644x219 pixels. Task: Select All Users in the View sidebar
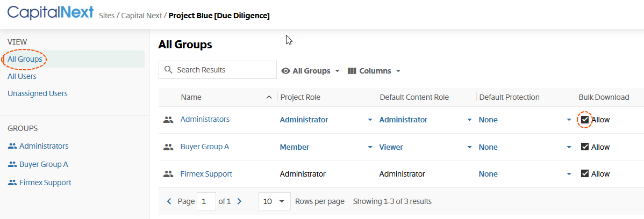pyautogui.click(x=22, y=76)
